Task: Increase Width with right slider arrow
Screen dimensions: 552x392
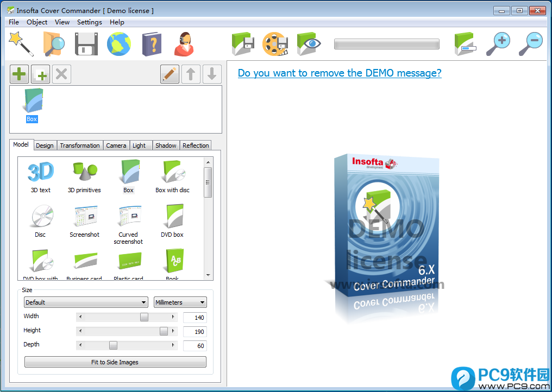Action: pyautogui.click(x=173, y=317)
